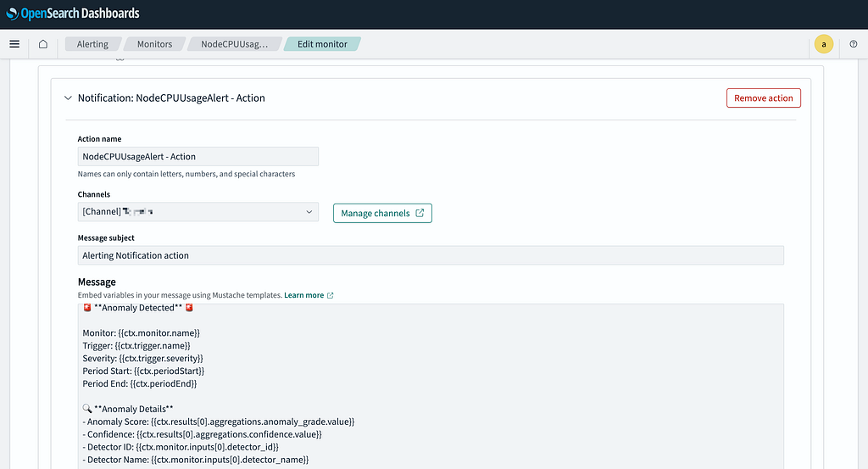Click the 'Monitor: {{ctx.monitor.name}}' line
868x469 pixels.
tap(142, 332)
